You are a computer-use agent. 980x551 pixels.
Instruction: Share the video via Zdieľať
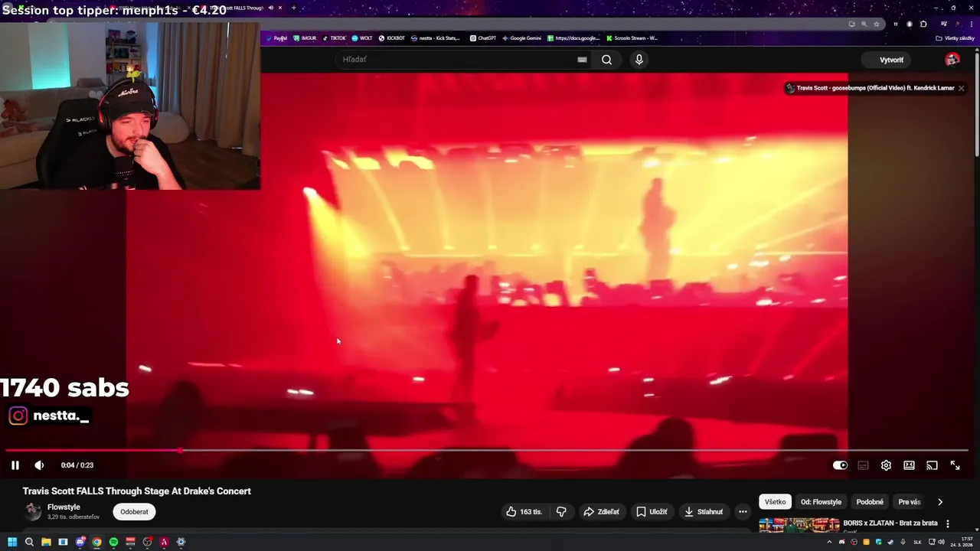[x=601, y=512]
